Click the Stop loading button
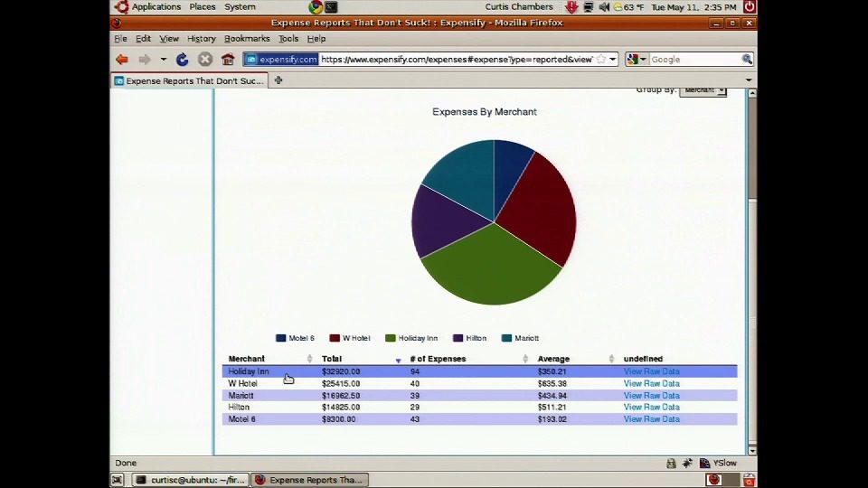The image size is (868, 488). [205, 60]
